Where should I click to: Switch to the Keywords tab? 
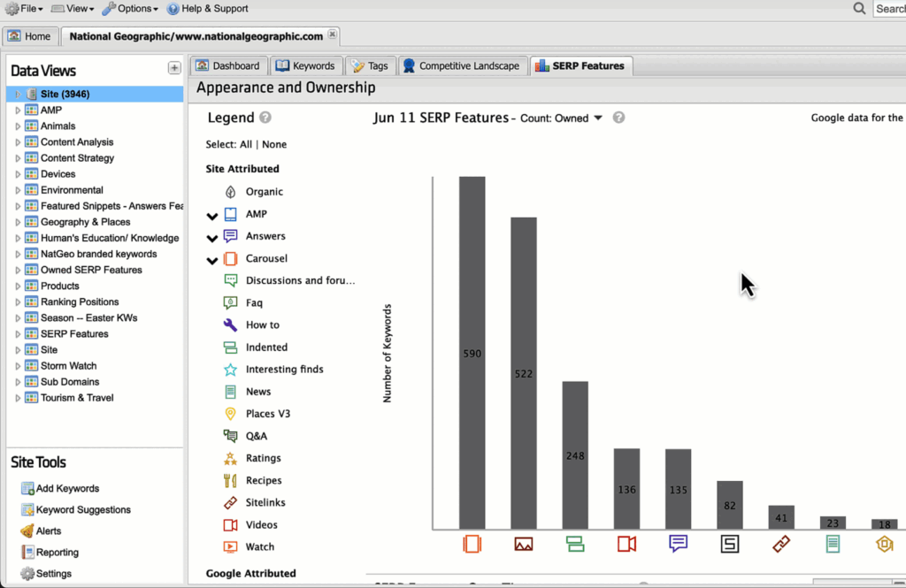coord(305,65)
